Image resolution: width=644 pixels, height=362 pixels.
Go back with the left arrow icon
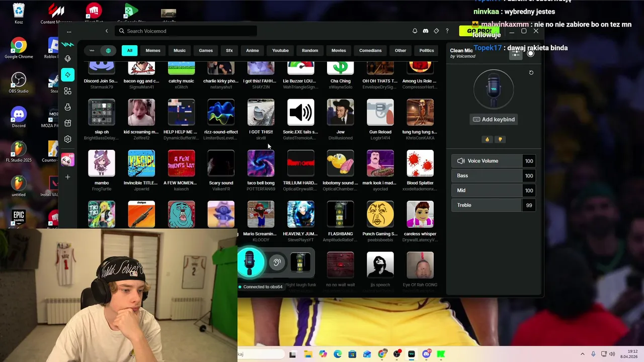107,31
